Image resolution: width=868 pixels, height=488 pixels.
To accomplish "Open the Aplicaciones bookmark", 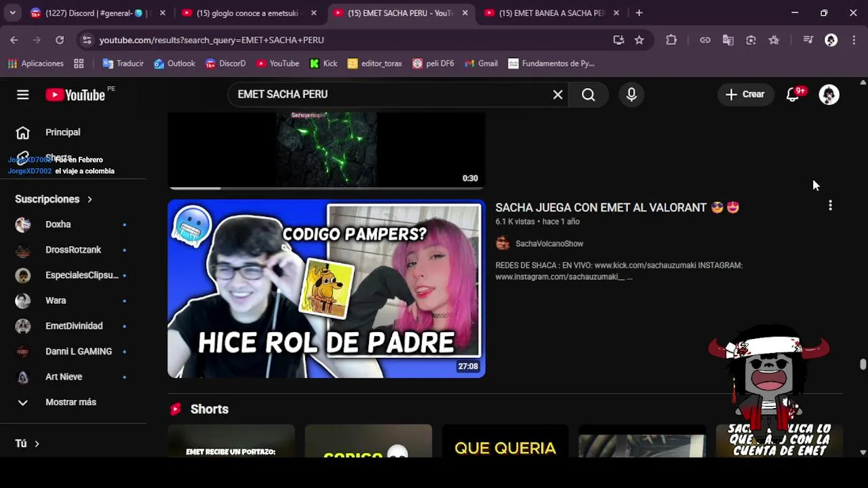I will point(35,64).
